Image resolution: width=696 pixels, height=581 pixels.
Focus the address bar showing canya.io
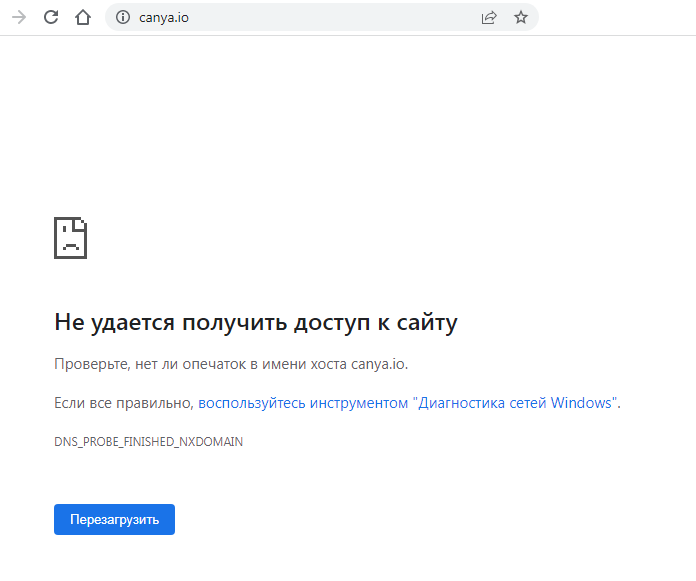163,17
